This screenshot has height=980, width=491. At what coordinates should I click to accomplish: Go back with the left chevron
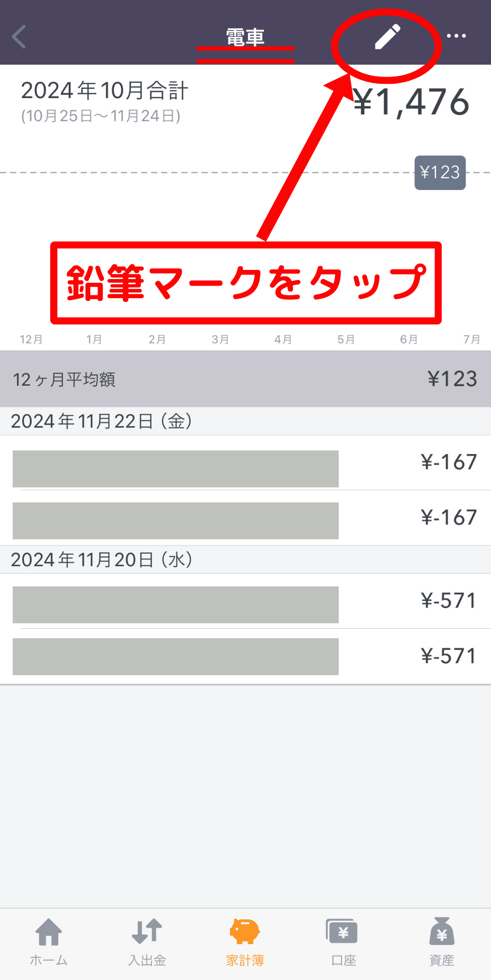[19, 37]
